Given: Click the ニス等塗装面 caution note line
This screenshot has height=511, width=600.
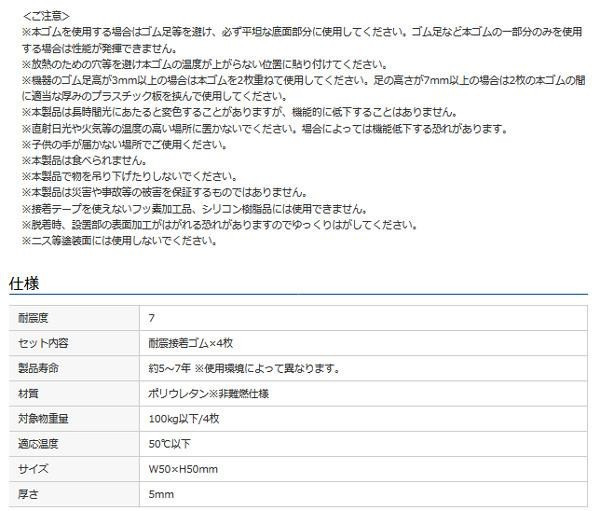Looking at the screenshot, I should coord(119,240).
